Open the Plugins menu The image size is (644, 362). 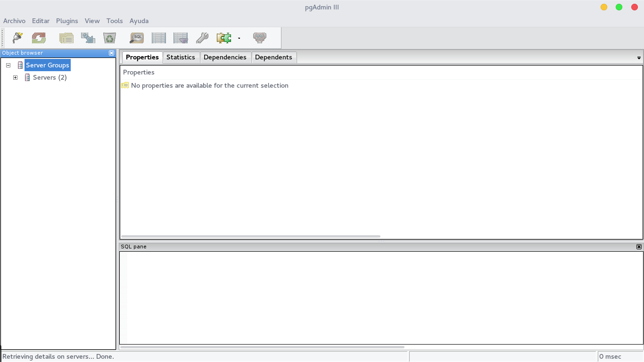click(67, 21)
